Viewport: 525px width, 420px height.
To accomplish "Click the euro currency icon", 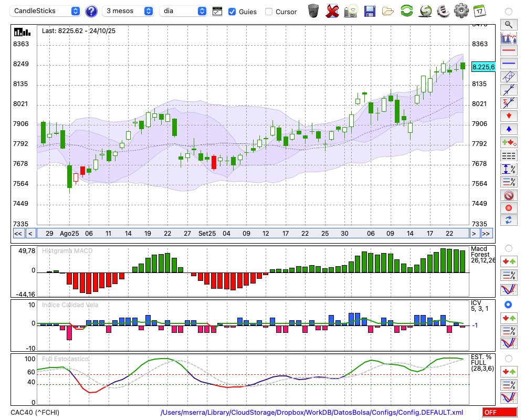I will (443, 10).
